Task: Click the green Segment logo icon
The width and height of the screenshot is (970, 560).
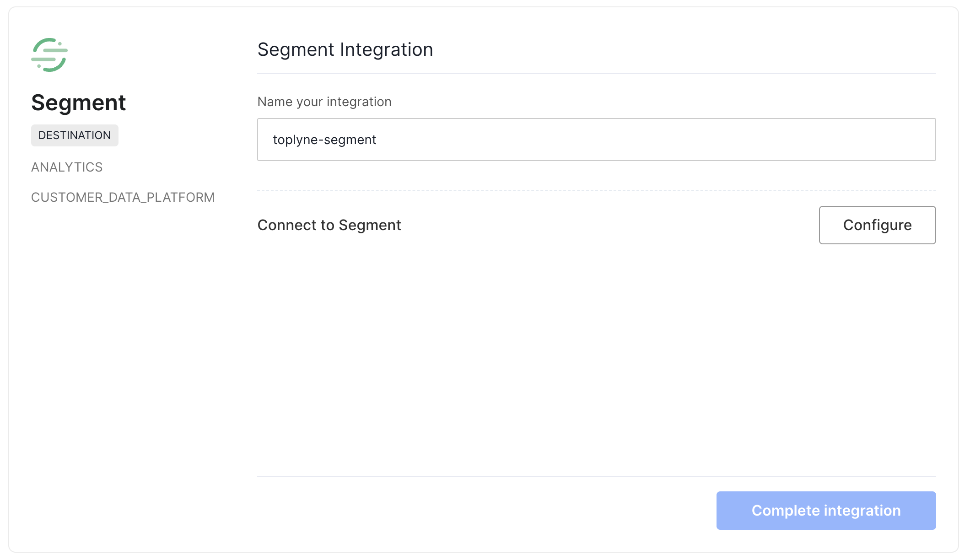Action: tap(49, 55)
